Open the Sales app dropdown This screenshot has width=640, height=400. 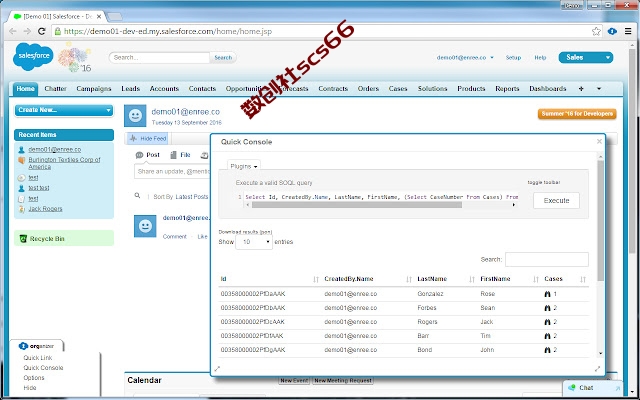(586, 58)
